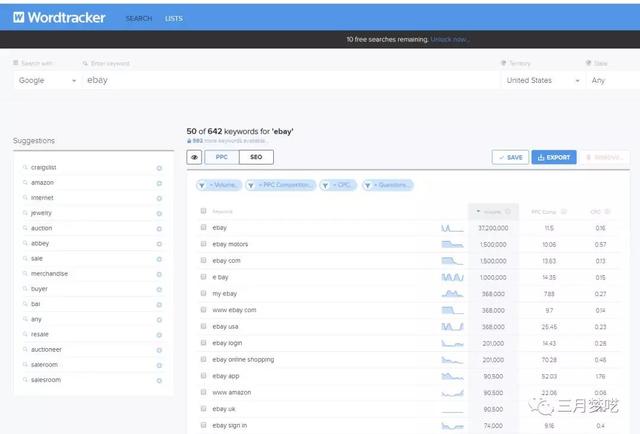This screenshot has width=640, height=434.
Task: Open the Volume filter chip
Action: (x=219, y=185)
